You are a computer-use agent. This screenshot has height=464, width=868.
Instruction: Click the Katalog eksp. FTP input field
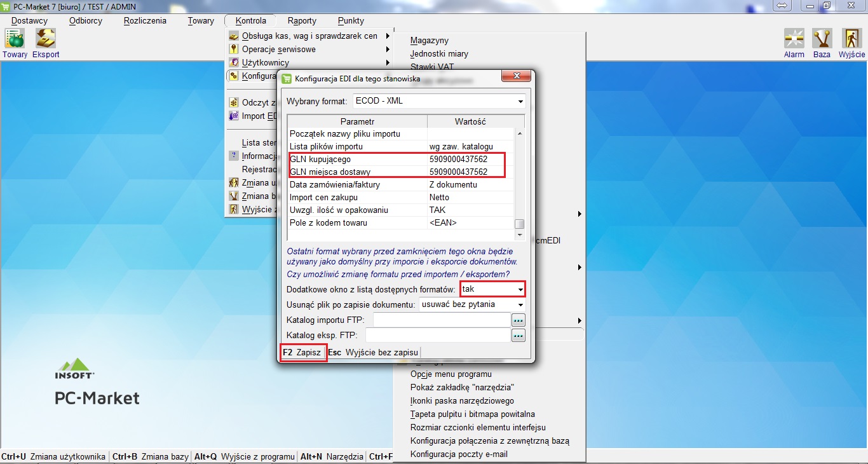tap(438, 335)
